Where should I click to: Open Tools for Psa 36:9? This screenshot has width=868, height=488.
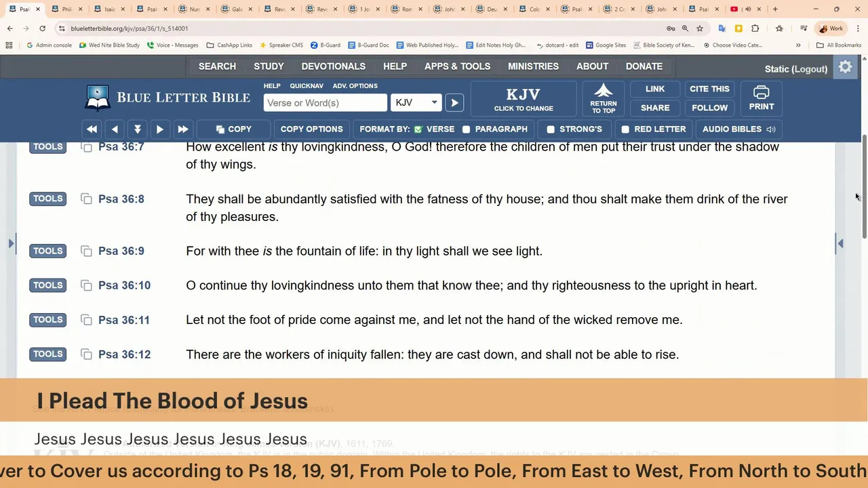click(x=47, y=251)
